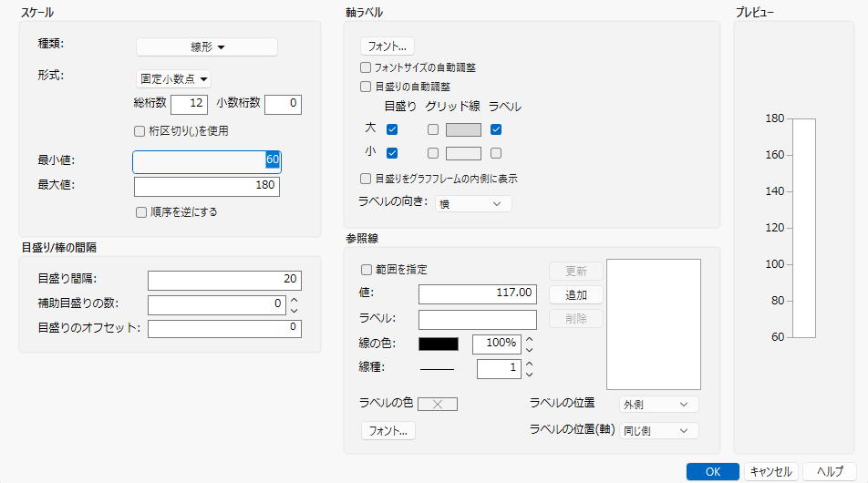
Task: Click the 60 label in preview
Action: pos(778,337)
